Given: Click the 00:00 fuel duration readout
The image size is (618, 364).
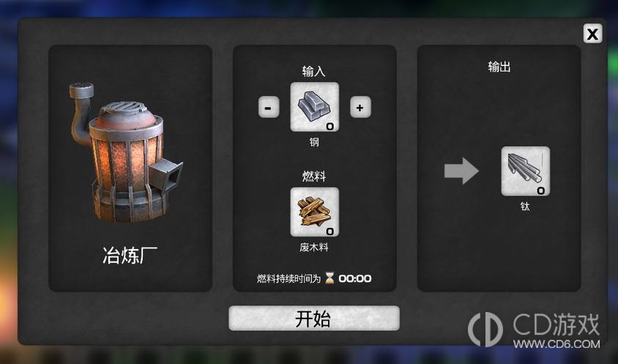Looking at the screenshot, I should coord(354,279).
